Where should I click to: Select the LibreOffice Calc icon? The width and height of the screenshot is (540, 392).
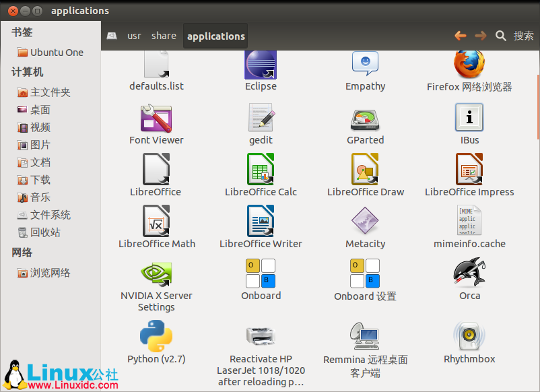(x=261, y=169)
